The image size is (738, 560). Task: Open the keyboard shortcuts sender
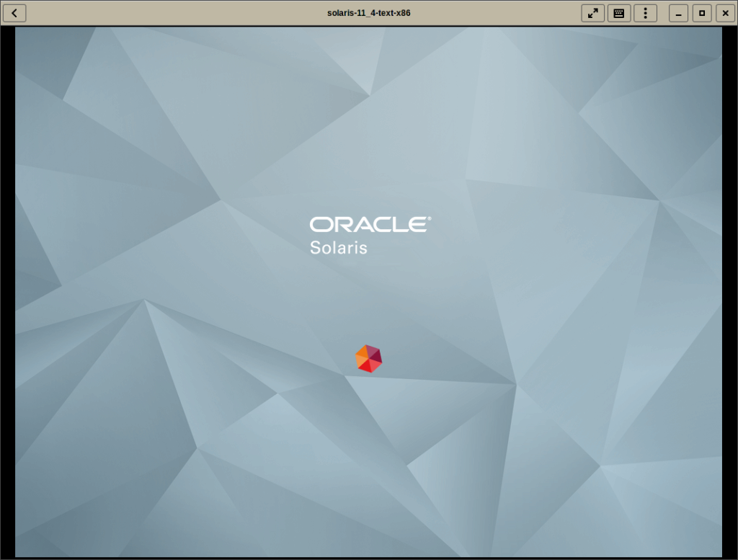pyautogui.click(x=619, y=13)
